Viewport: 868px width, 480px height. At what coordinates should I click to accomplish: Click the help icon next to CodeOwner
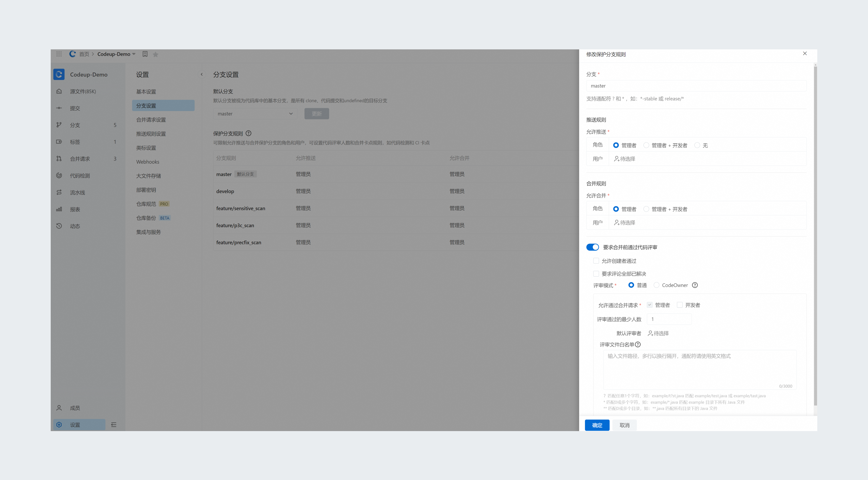(695, 285)
